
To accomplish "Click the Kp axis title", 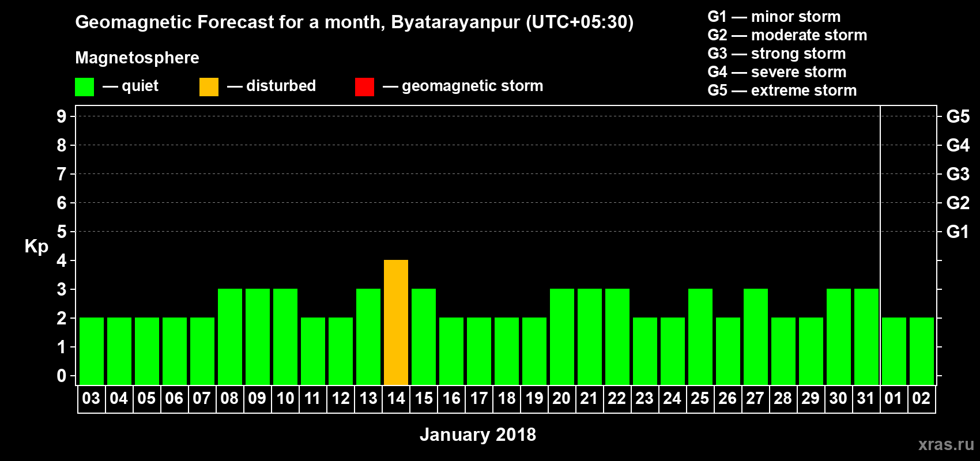I will coord(36,246).
